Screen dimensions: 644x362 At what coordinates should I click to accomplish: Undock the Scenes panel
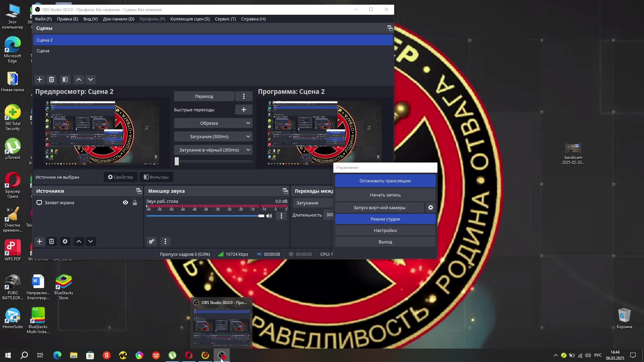[x=390, y=28]
